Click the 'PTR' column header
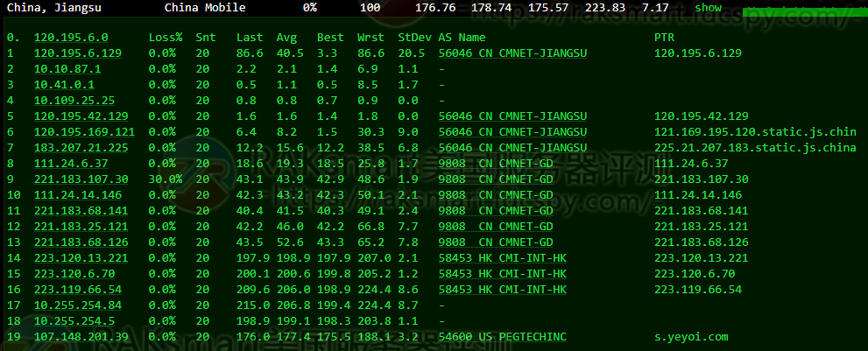The height and width of the screenshot is (351, 868). click(x=664, y=38)
